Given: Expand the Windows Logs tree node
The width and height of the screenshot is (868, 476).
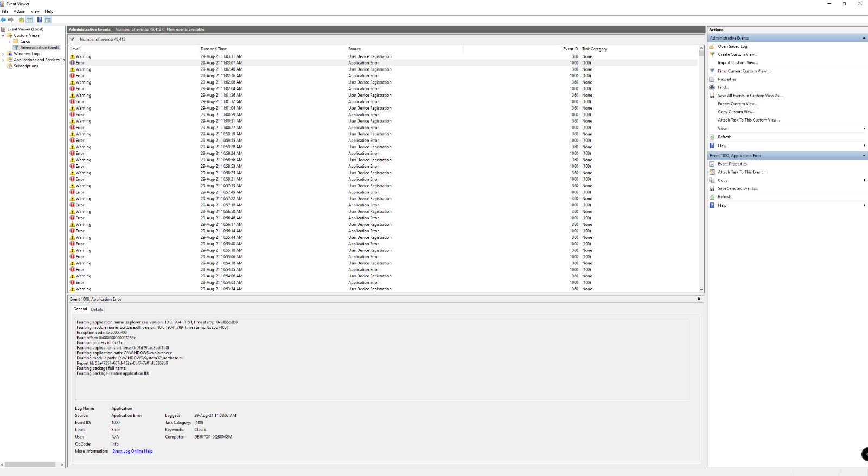Looking at the screenshot, I should (3, 54).
